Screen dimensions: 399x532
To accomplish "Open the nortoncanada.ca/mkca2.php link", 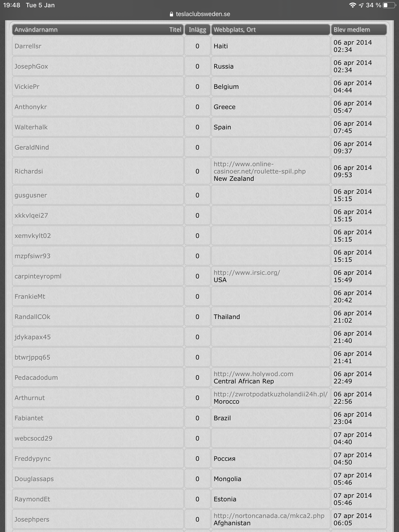I will (269, 516).
